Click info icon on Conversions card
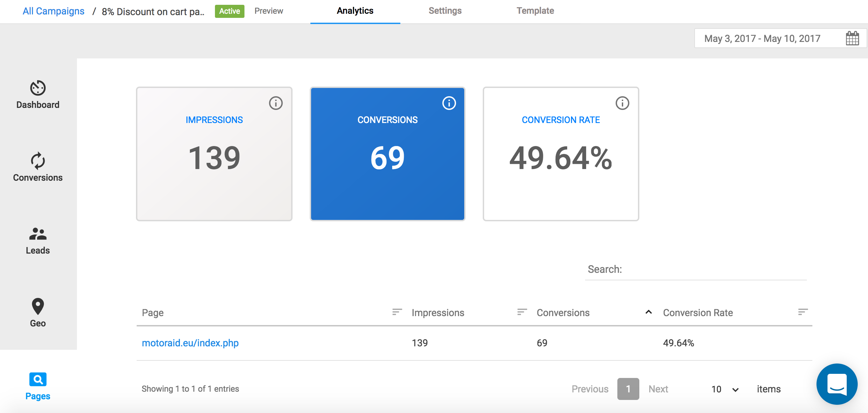 pos(449,103)
